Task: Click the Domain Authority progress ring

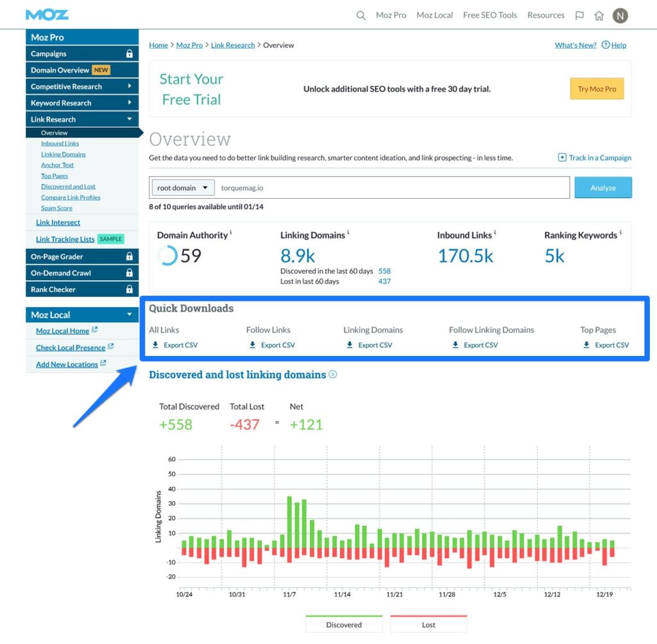Action: [167, 256]
